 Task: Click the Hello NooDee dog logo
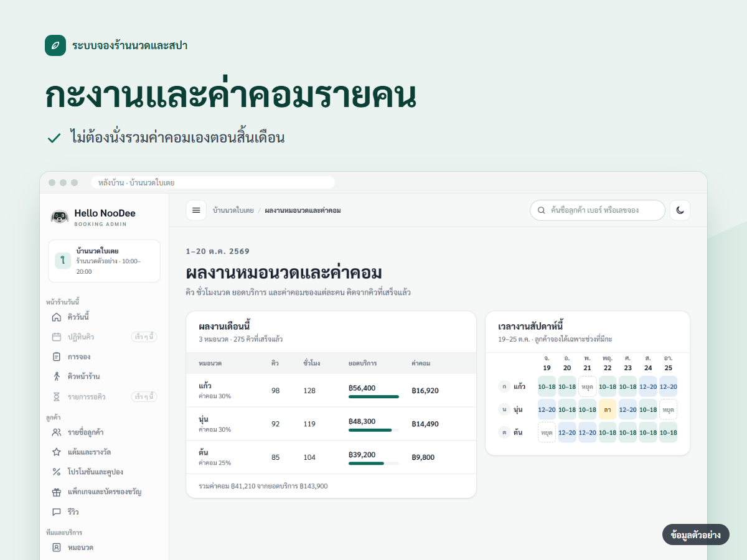coord(59,217)
